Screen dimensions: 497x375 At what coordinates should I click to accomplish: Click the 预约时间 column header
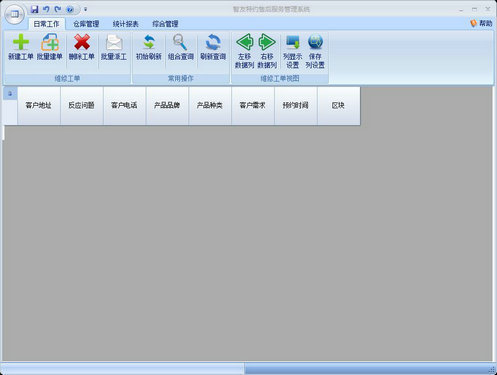(295, 105)
